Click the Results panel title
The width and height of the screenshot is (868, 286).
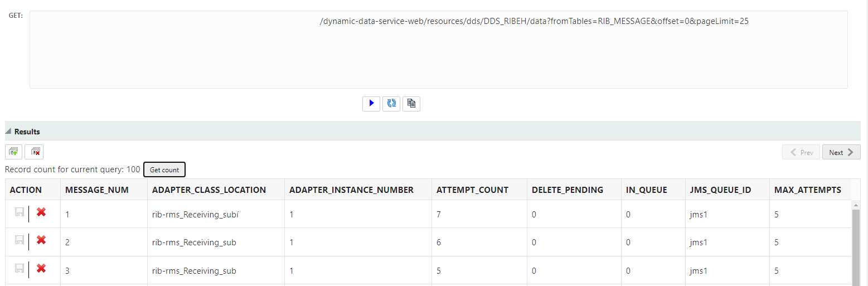click(x=27, y=132)
